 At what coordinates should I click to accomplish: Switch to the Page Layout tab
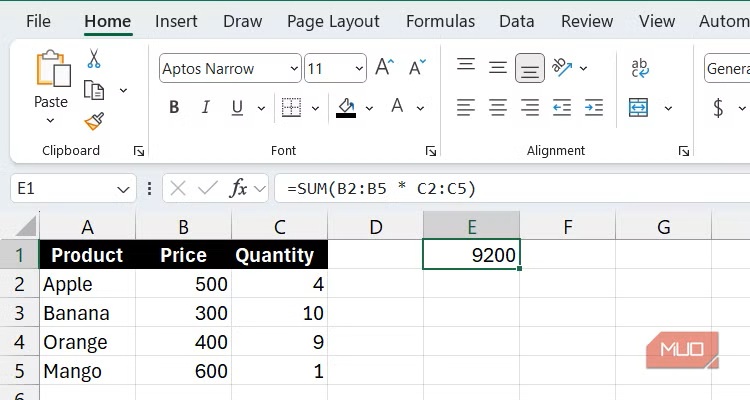333,21
